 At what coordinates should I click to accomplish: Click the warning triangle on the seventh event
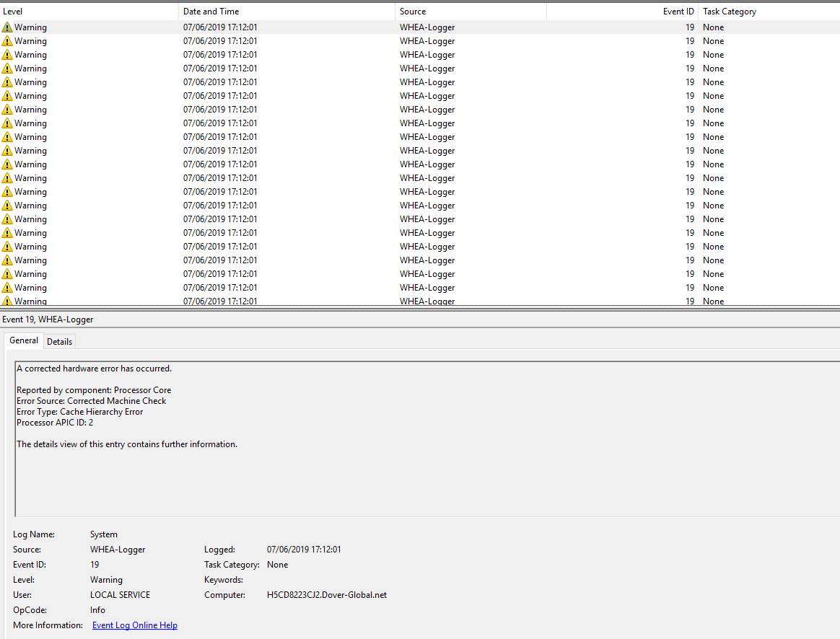pos(6,109)
